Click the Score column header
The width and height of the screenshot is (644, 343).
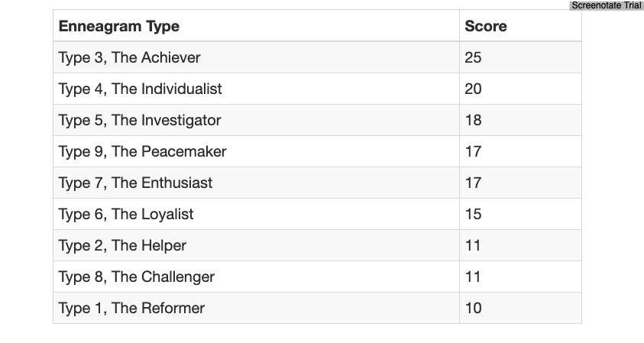click(x=485, y=26)
